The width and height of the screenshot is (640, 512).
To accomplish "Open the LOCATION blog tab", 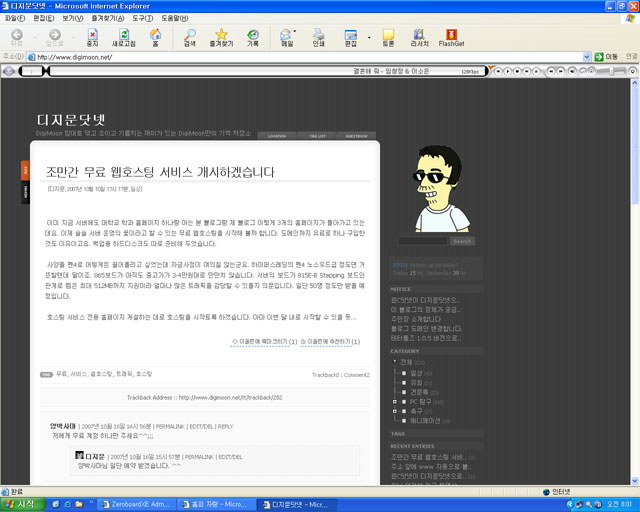I will pyautogui.click(x=277, y=136).
